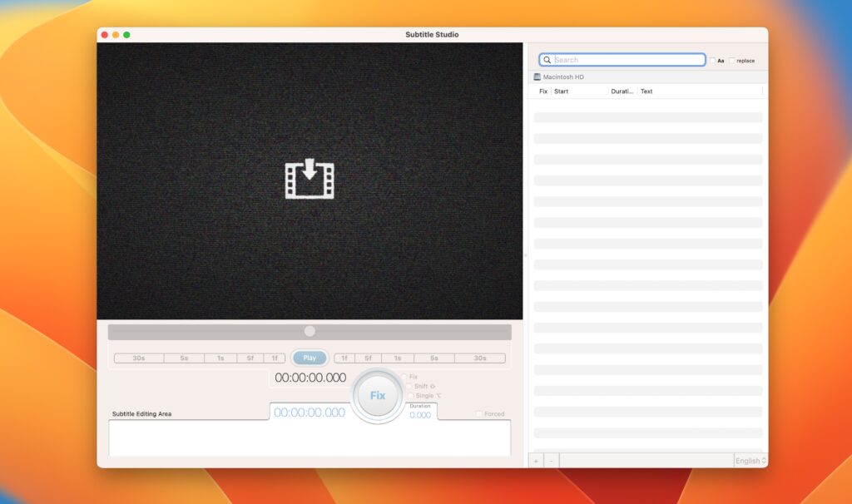Open the English language dropdown
852x504 pixels.
click(x=749, y=460)
